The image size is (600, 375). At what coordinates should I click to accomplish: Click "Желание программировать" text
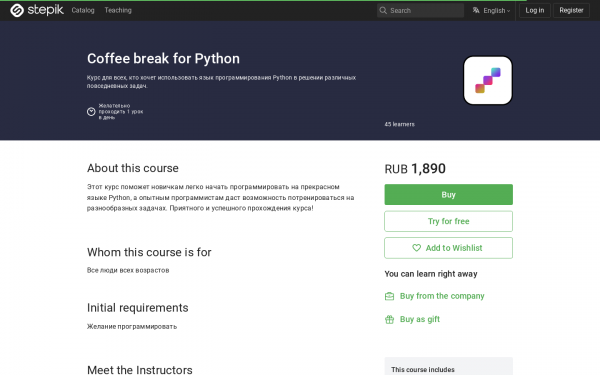[x=132, y=326]
